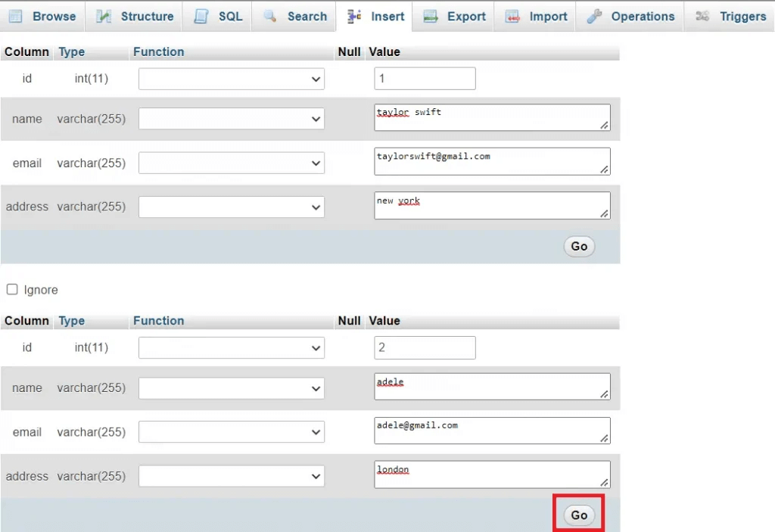
Task: Click the highlighted Go button at bottom
Action: [x=577, y=514]
